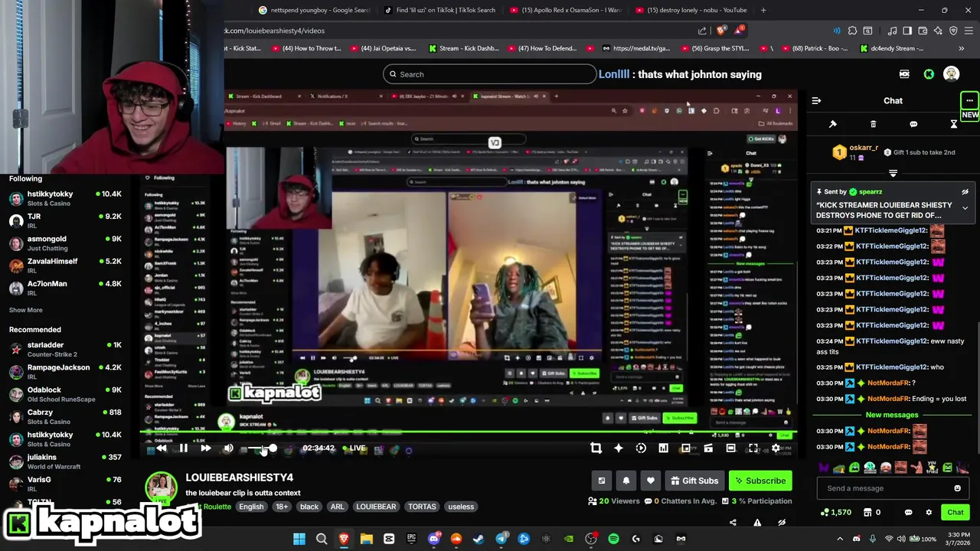Click the rewind button on player
This screenshot has height=551, width=980.
[161, 448]
